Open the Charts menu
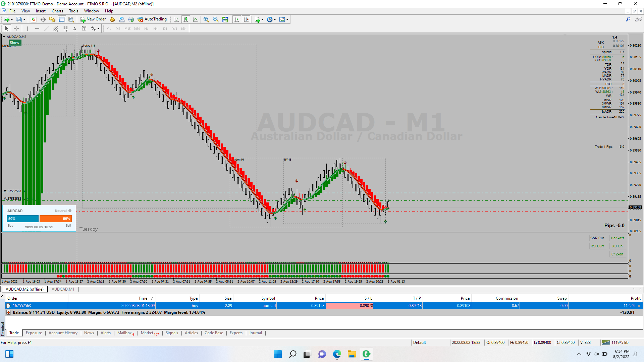This screenshot has width=644, height=362. tap(57, 11)
